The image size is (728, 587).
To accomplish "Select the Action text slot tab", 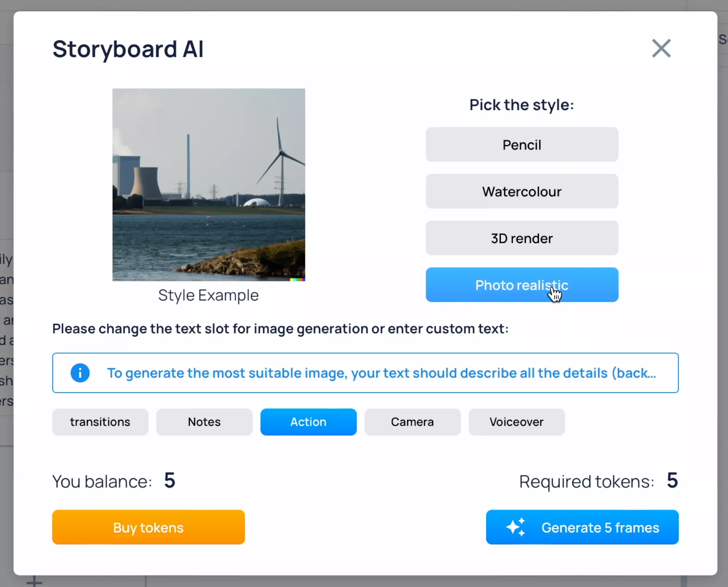I will point(308,422).
